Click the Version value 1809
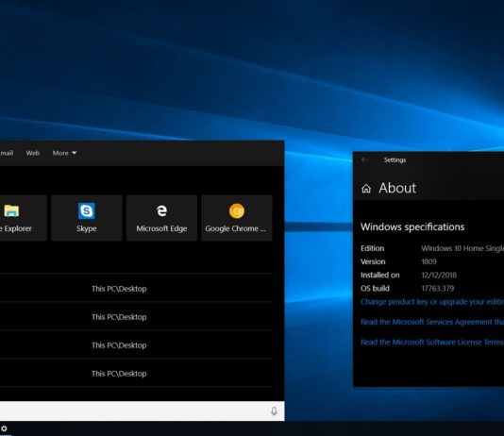This screenshot has height=436, width=504. [x=429, y=261]
